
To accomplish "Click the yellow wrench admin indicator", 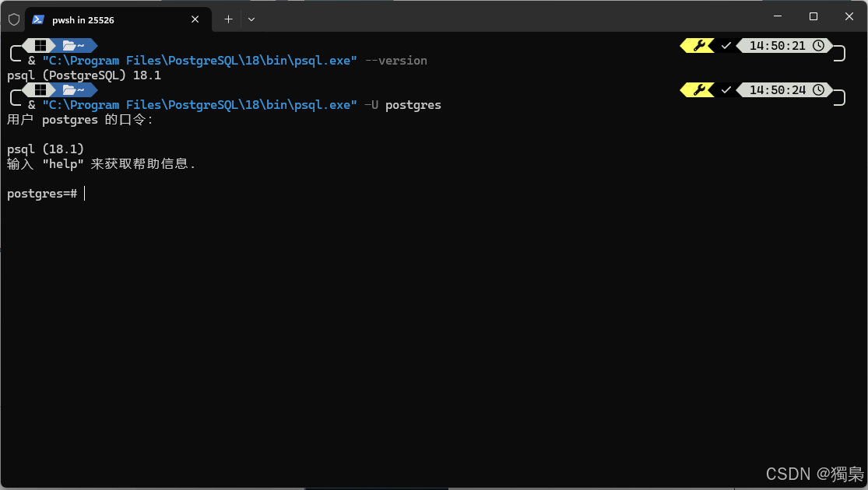I will [x=698, y=45].
